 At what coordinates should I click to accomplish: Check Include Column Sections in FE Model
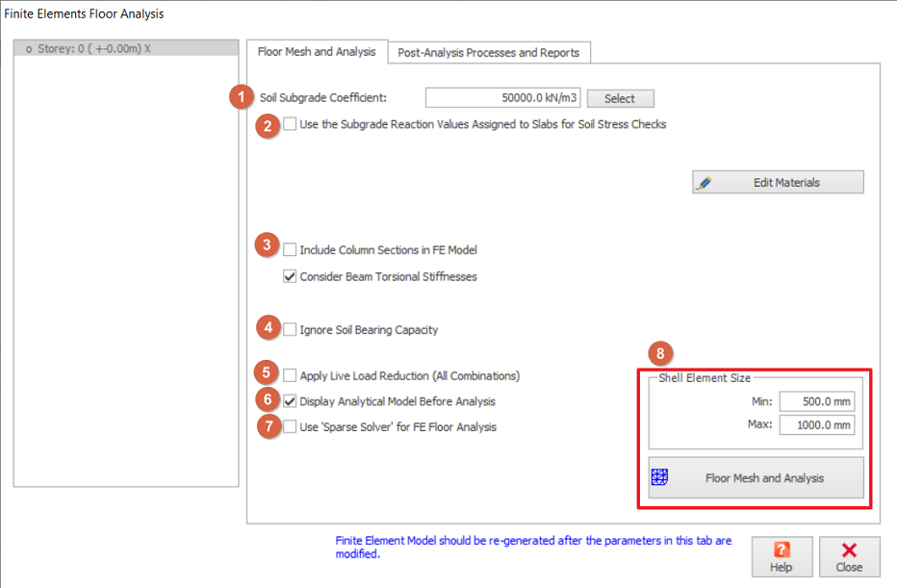tap(290, 249)
